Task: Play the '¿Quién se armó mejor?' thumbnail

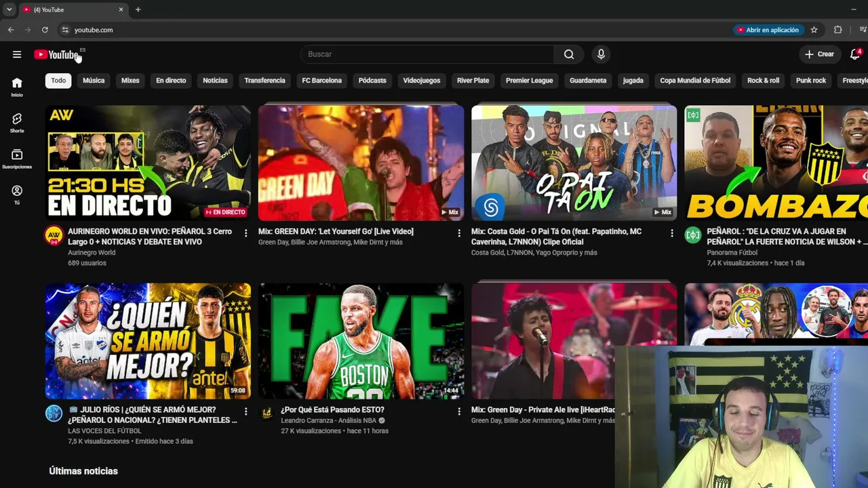Action: [148, 341]
